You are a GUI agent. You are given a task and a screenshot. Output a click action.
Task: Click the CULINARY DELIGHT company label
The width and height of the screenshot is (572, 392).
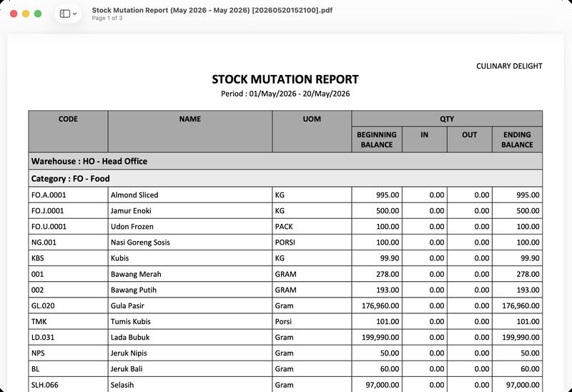tap(509, 66)
